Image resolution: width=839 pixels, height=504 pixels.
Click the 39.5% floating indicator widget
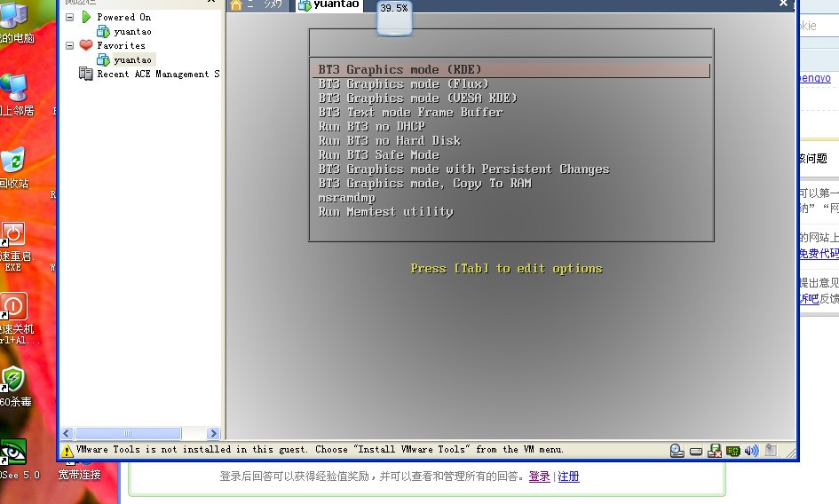[394, 17]
